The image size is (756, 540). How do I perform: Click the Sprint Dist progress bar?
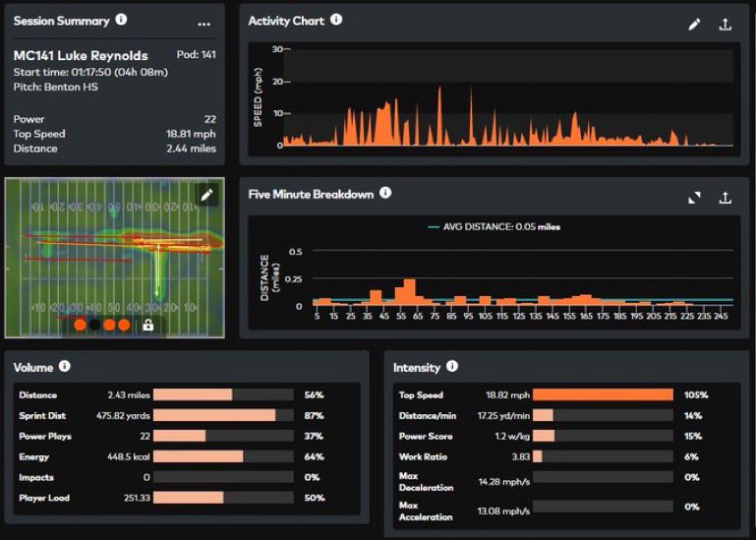tap(223, 415)
